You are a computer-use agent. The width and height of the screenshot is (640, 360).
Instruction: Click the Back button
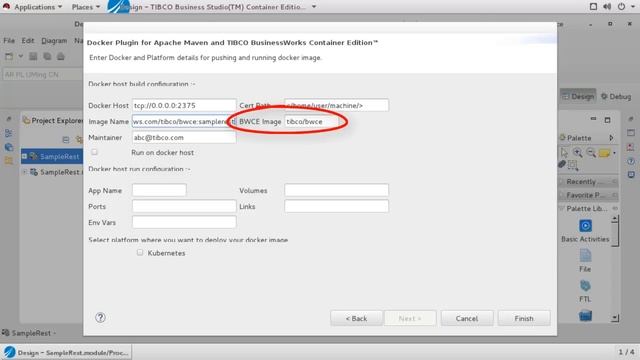click(356, 318)
